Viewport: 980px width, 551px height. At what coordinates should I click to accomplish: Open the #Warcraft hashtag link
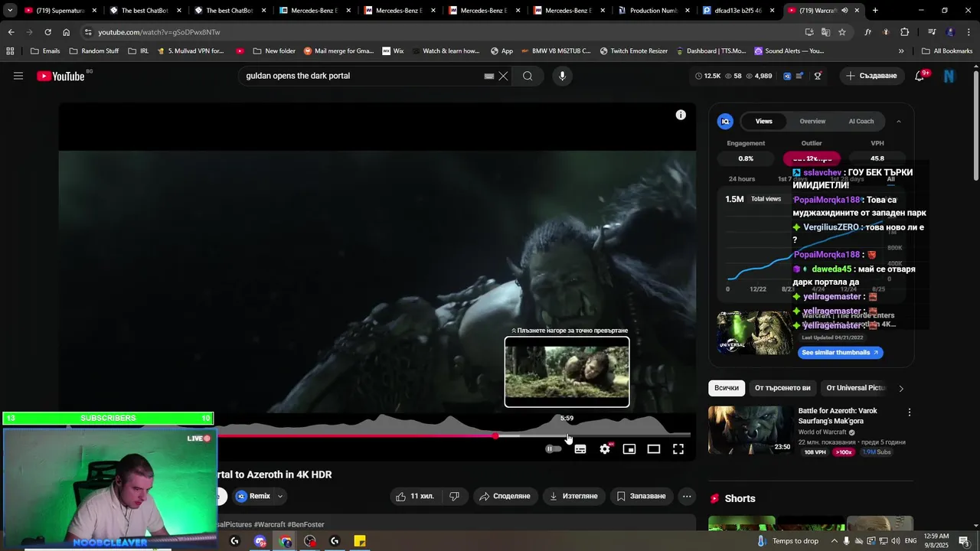pyautogui.click(x=269, y=525)
